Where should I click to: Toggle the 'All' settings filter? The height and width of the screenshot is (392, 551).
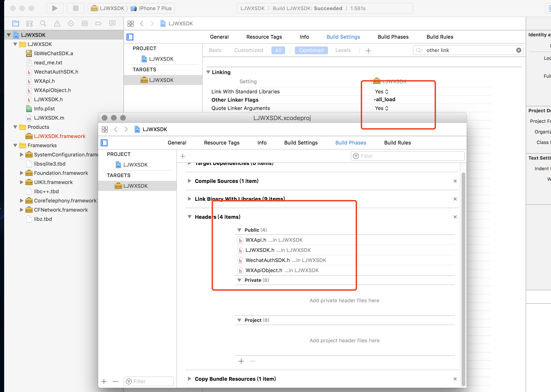click(278, 50)
